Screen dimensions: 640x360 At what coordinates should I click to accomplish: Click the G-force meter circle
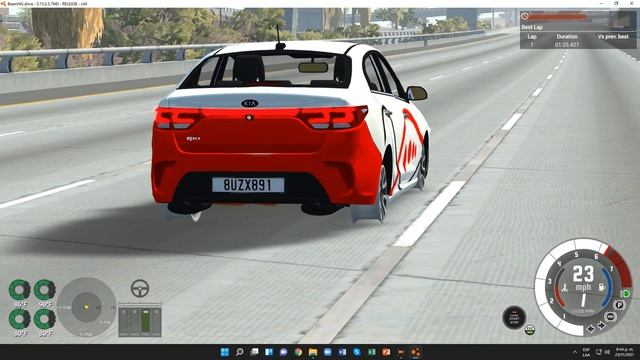point(87,307)
